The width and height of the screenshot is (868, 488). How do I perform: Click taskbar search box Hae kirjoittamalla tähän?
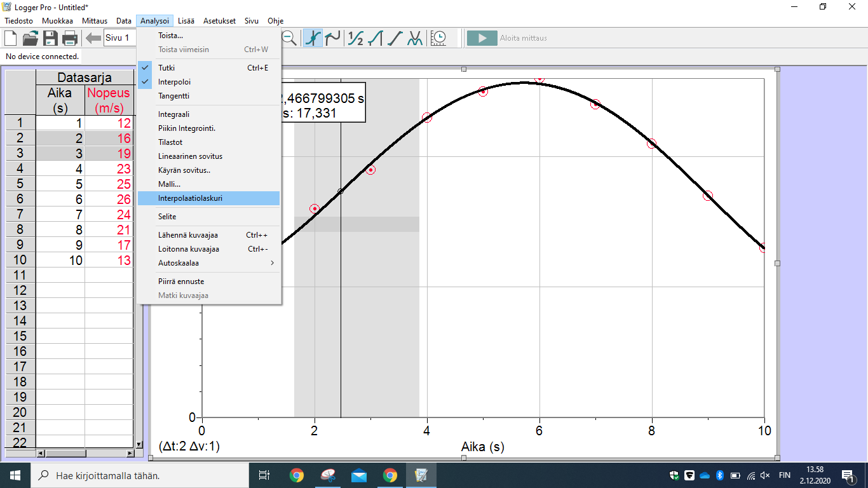[139, 475]
